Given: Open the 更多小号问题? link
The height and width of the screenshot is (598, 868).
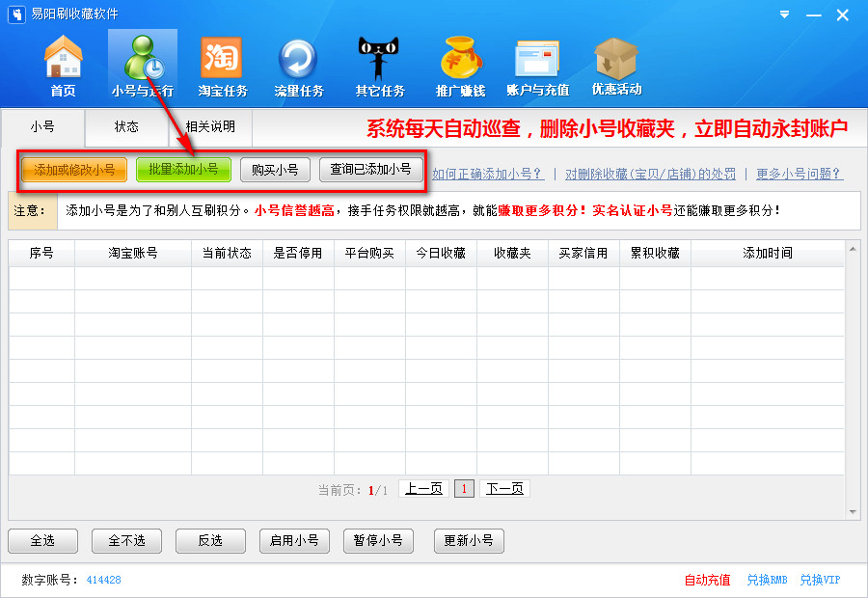Looking at the screenshot, I should point(800,174).
